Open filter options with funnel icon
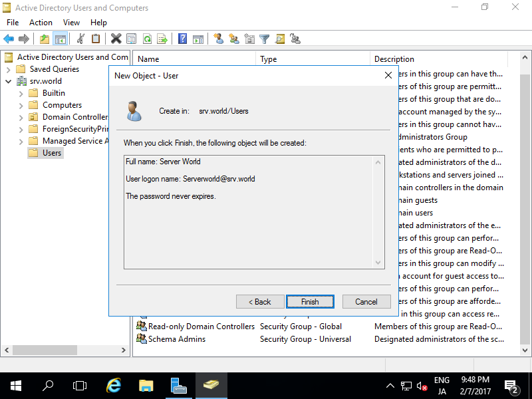This screenshot has width=532, height=399. [x=264, y=39]
